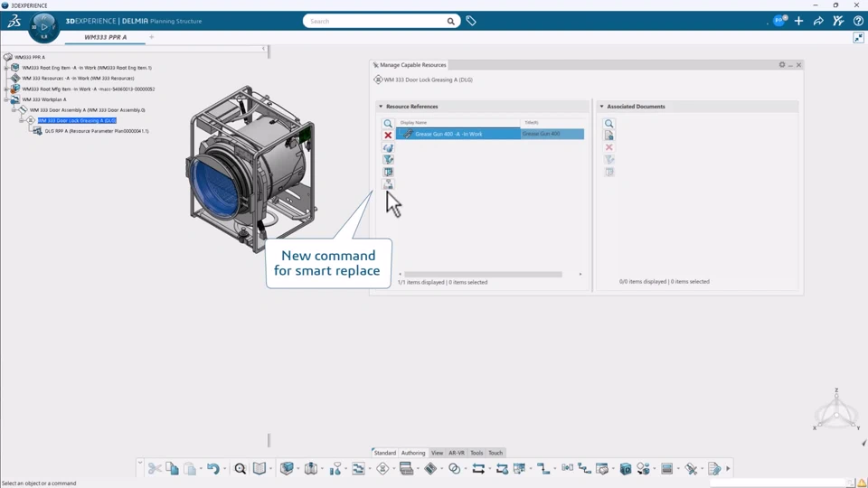Switch to the Standard toolbar tab
Screen dimensions: 868x488
(385, 453)
